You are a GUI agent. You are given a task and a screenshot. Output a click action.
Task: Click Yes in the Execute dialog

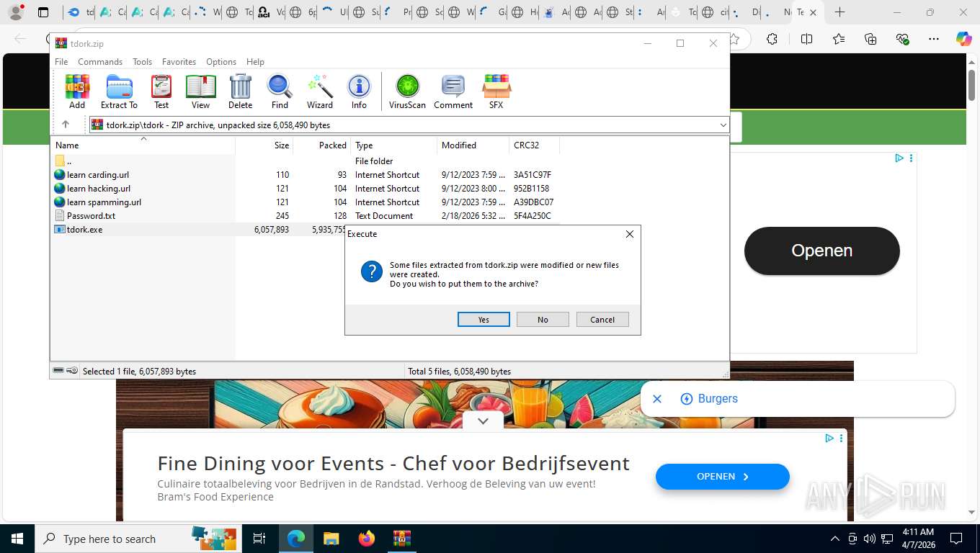pyautogui.click(x=484, y=320)
